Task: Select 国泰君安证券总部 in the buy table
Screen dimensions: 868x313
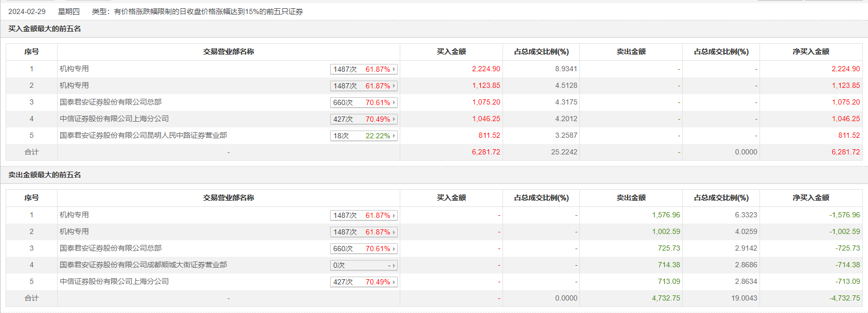Action: (111, 102)
